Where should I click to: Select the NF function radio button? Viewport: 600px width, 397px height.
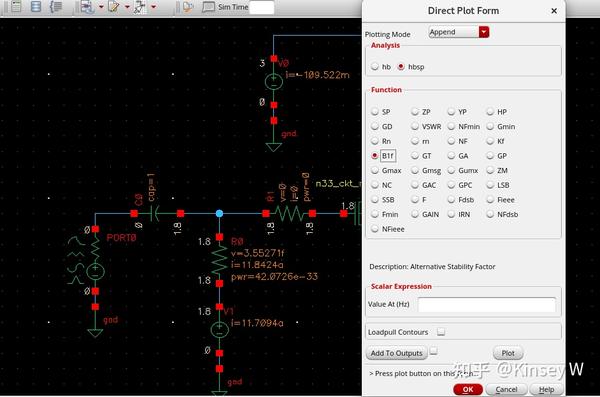click(x=451, y=141)
